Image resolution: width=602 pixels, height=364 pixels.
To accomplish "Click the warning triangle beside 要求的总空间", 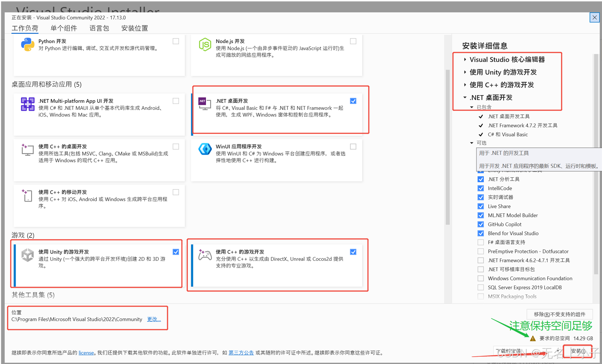I will (x=533, y=338).
